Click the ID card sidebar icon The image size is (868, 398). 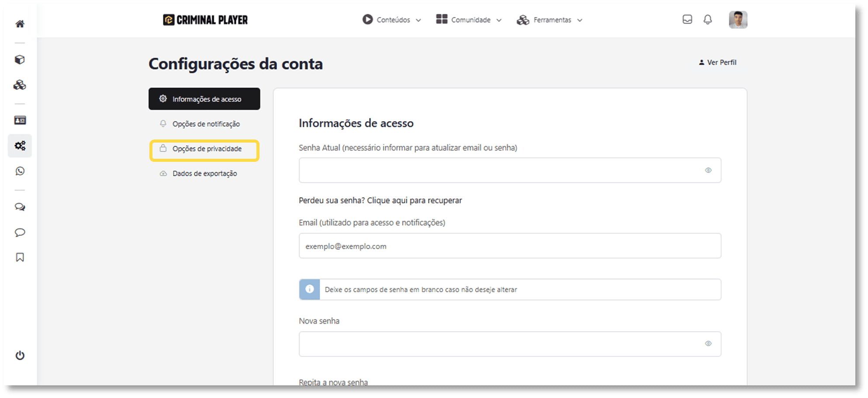coord(20,120)
